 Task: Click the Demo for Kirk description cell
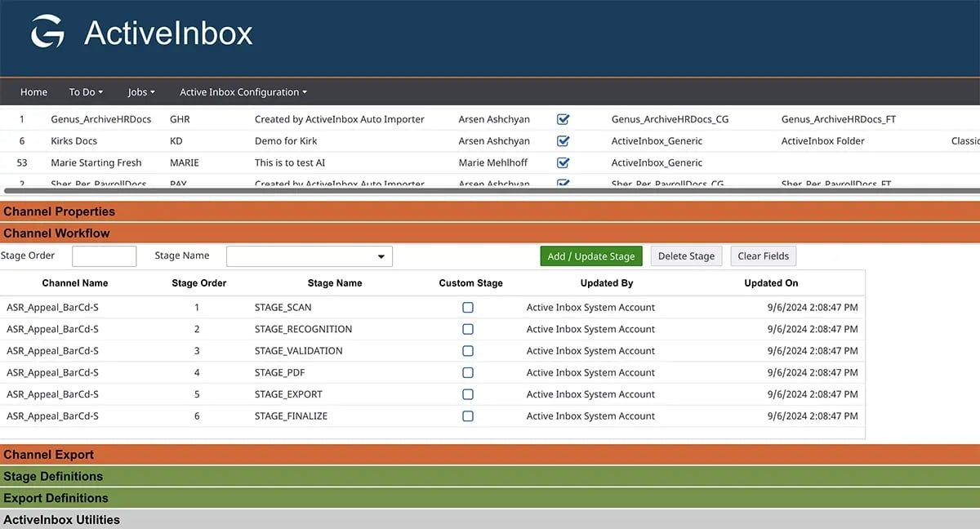point(286,141)
